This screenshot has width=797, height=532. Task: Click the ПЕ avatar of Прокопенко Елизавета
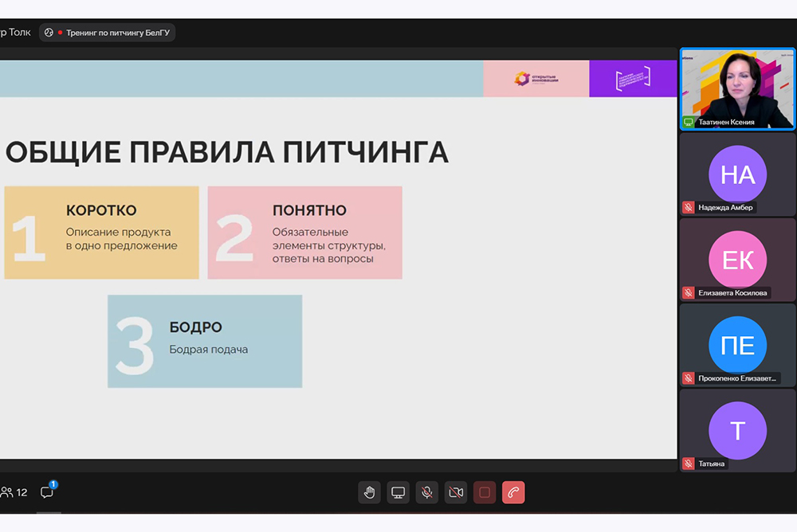coord(737,345)
